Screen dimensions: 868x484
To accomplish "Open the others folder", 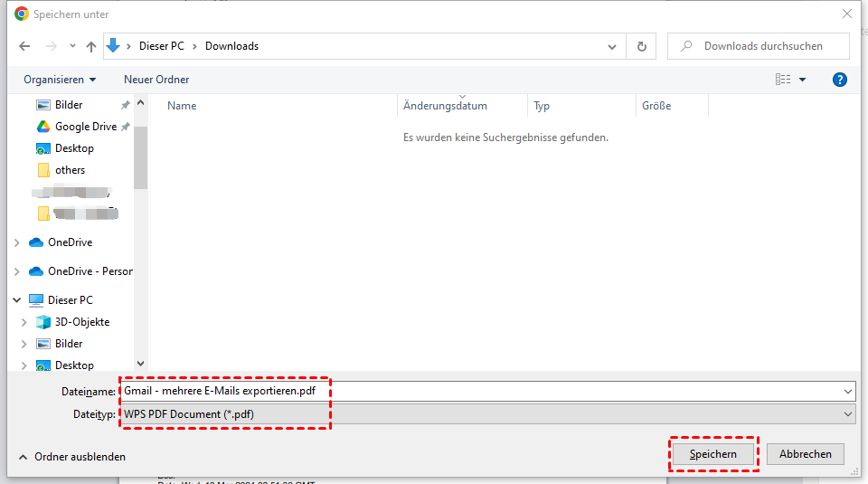I will pyautogui.click(x=70, y=170).
